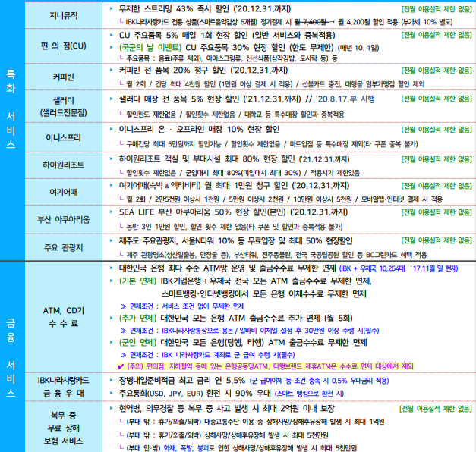Select the CU 주요품목 5% 매일 1회 line

click(x=227, y=36)
